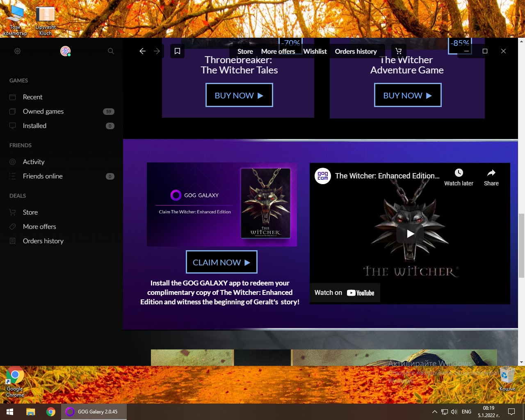The width and height of the screenshot is (525, 420).
Task: Show hidden tray icons chevron
Action: pos(435,412)
